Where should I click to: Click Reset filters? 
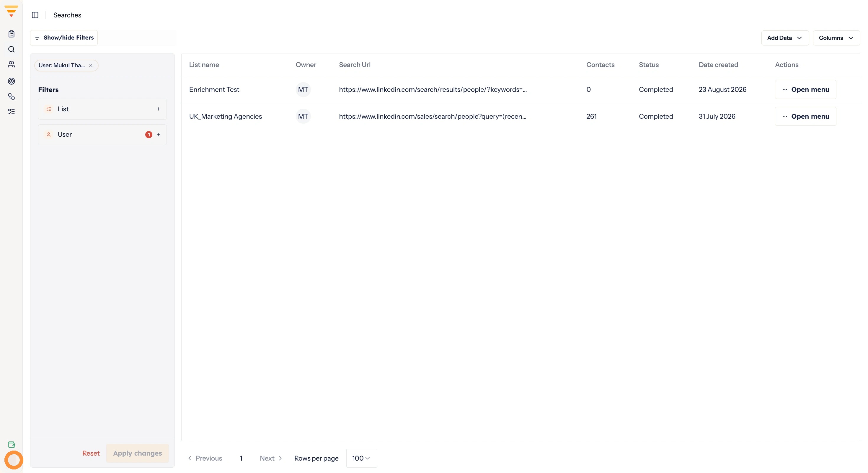click(x=91, y=454)
